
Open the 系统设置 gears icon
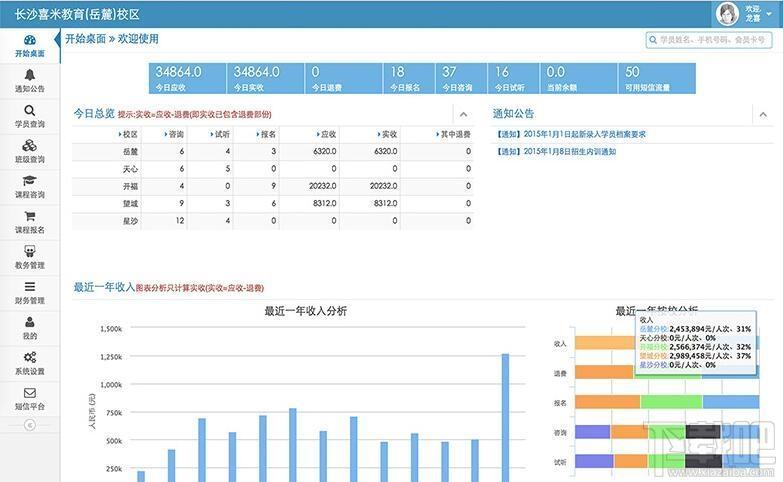[29, 357]
